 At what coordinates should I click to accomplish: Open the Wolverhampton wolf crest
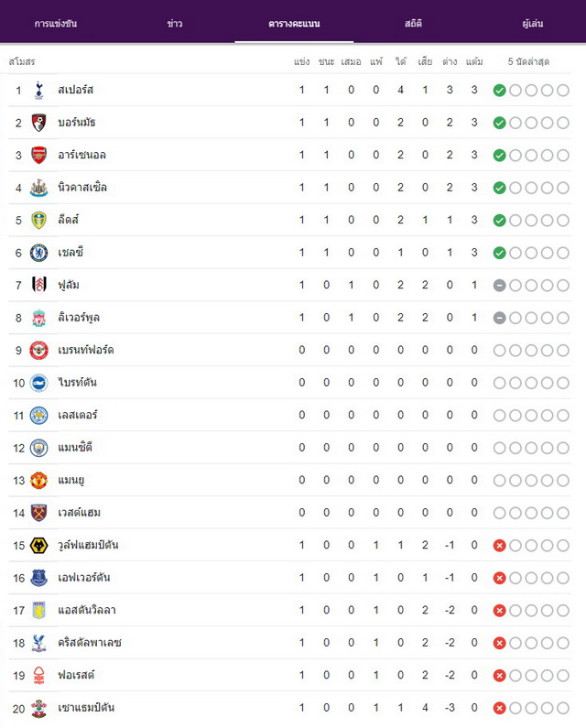click(x=39, y=545)
